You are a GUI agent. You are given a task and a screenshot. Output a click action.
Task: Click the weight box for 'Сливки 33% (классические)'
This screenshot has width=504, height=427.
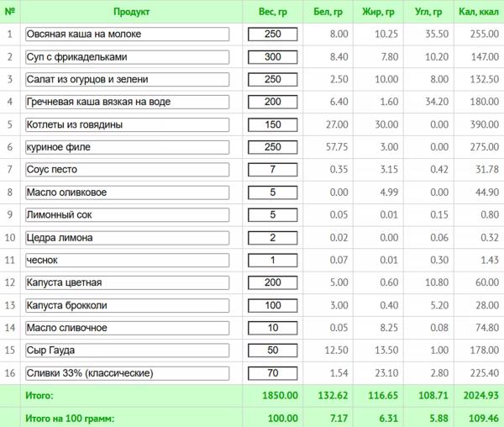(x=273, y=373)
